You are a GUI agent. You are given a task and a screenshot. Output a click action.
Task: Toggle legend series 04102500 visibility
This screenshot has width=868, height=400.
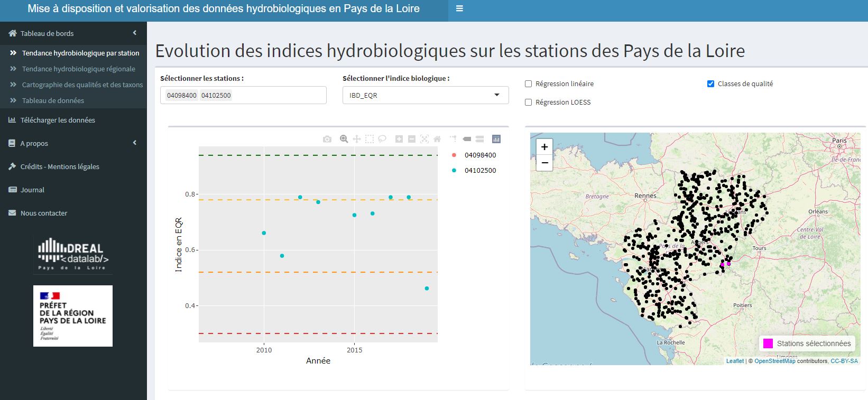click(x=474, y=170)
